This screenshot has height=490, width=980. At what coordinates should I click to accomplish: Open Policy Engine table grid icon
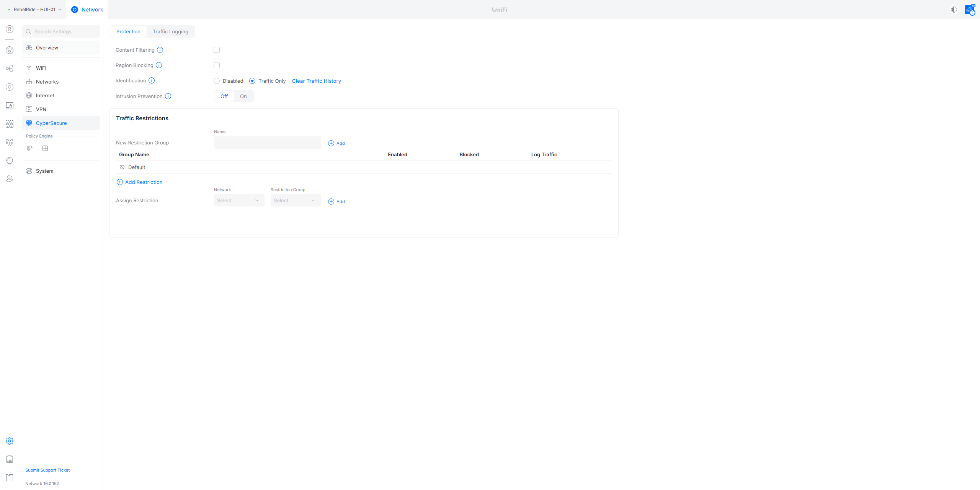(45, 148)
